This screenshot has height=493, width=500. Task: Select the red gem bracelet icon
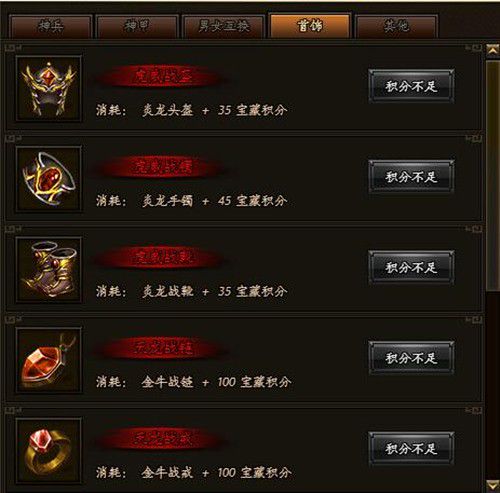click(x=49, y=179)
